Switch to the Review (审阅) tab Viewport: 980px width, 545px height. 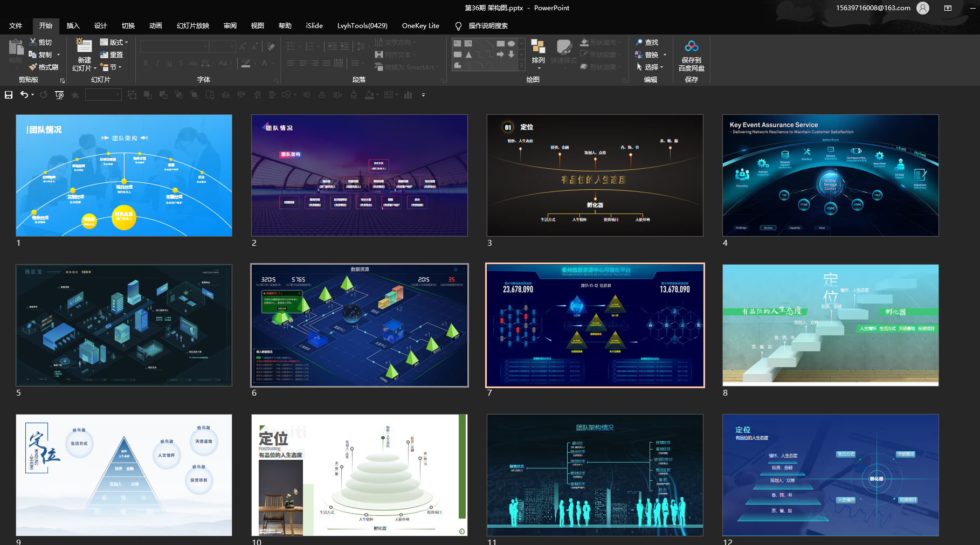pyautogui.click(x=230, y=25)
